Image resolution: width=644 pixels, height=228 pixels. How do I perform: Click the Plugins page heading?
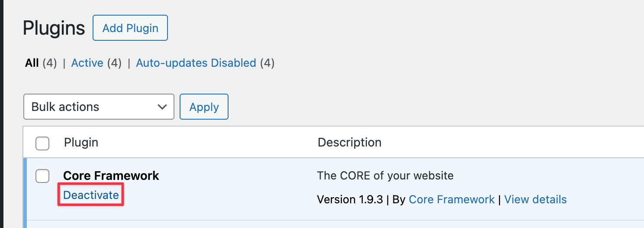tap(54, 28)
